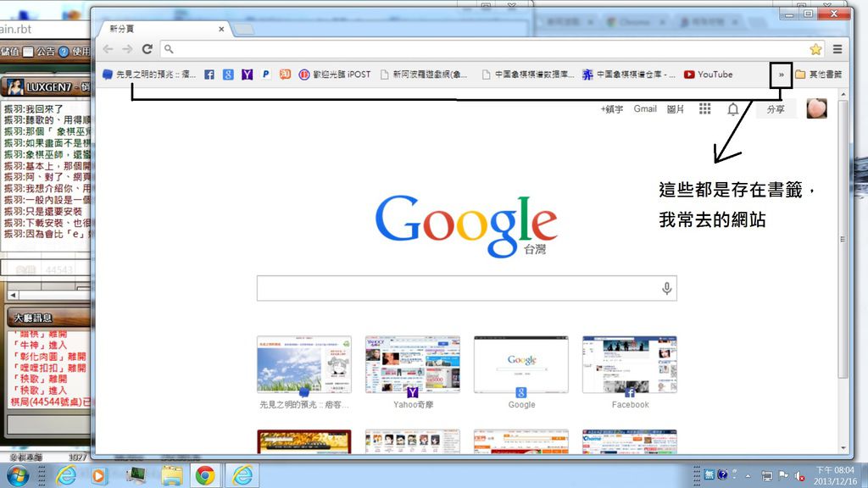Open the YouTube bookmark
The height and width of the screenshot is (488, 868).
click(709, 75)
